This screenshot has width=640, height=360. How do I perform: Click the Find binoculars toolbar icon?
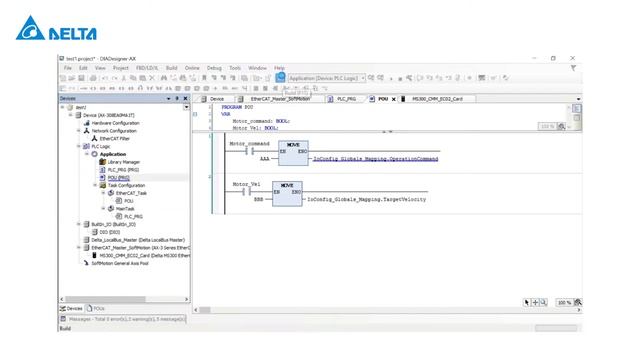pos(164,78)
